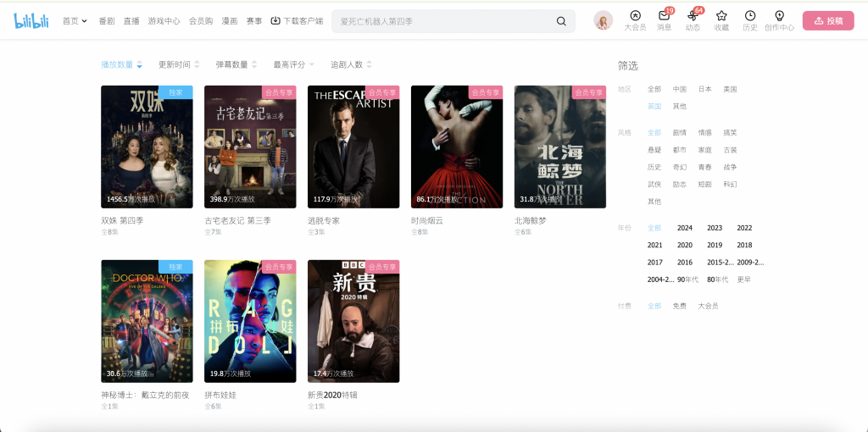
Task: Click the search magnifier icon
Action: (561, 21)
